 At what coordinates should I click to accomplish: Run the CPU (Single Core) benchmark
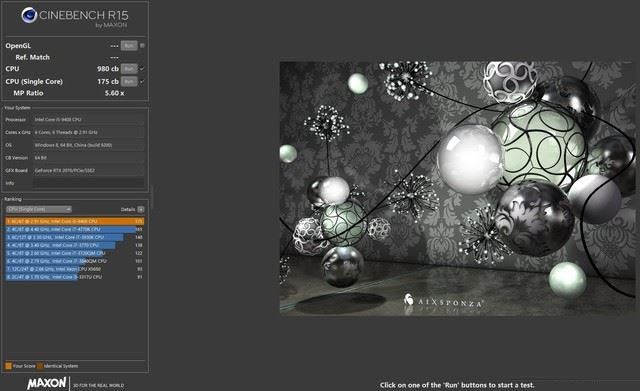129,81
